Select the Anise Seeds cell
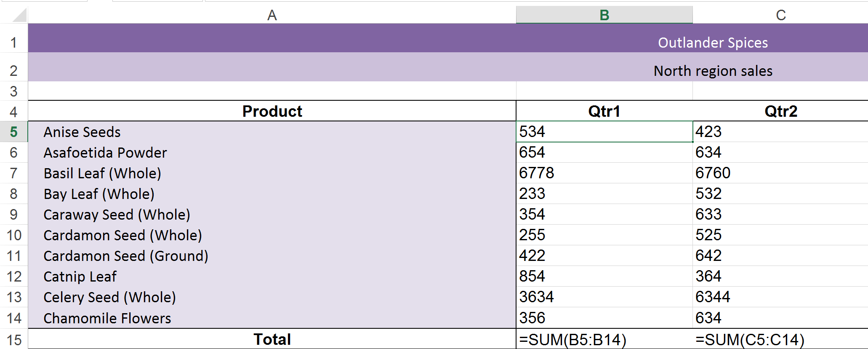The height and width of the screenshot is (349, 868). (x=272, y=132)
